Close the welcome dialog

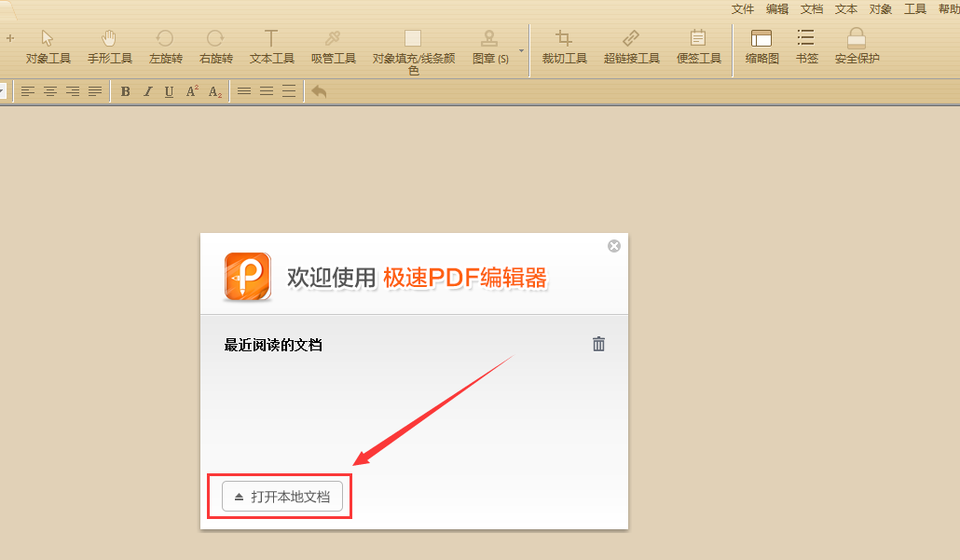614,246
